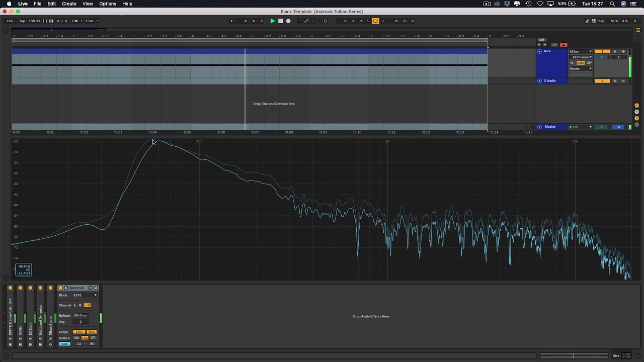Open the Create menu

69,4
